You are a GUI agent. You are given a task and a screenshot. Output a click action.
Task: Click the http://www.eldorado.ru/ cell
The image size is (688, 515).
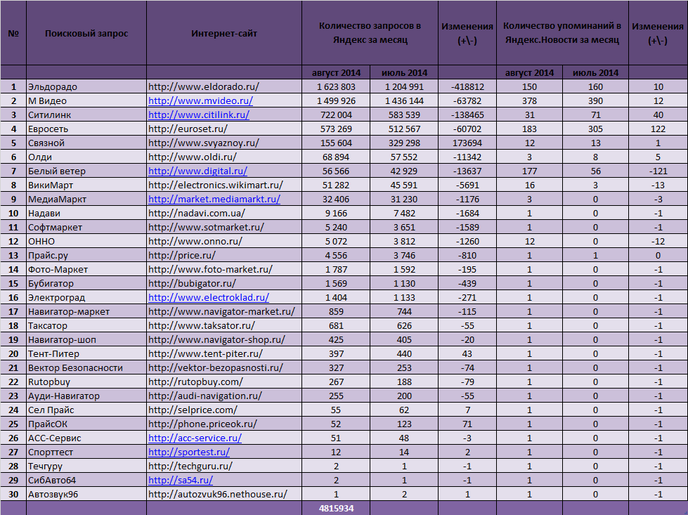tap(224, 87)
